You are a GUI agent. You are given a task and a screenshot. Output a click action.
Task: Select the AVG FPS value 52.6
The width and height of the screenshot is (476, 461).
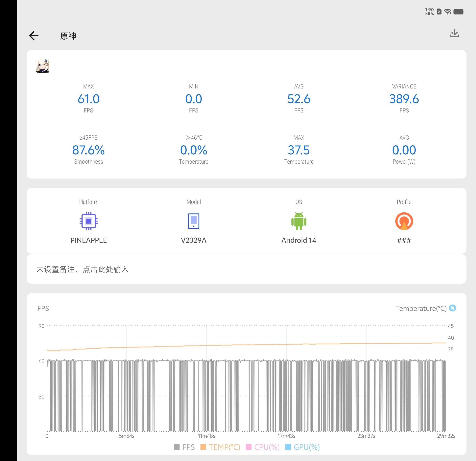tap(299, 99)
